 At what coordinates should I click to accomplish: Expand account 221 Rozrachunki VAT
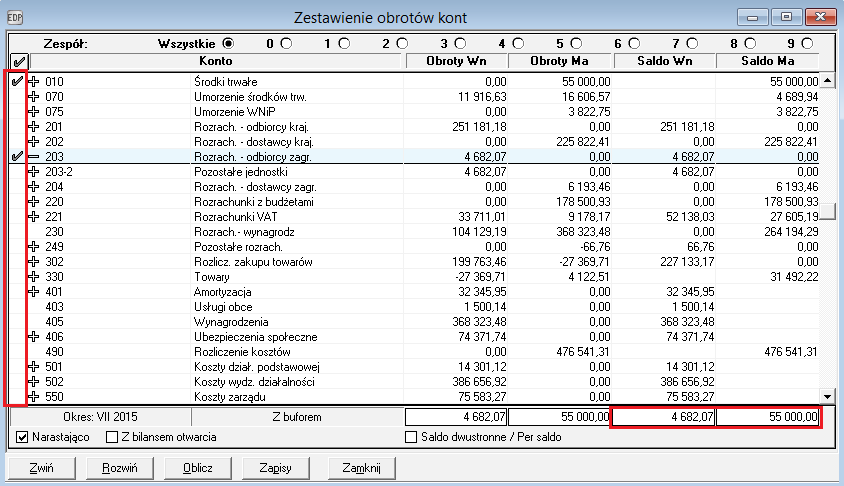click(x=33, y=216)
